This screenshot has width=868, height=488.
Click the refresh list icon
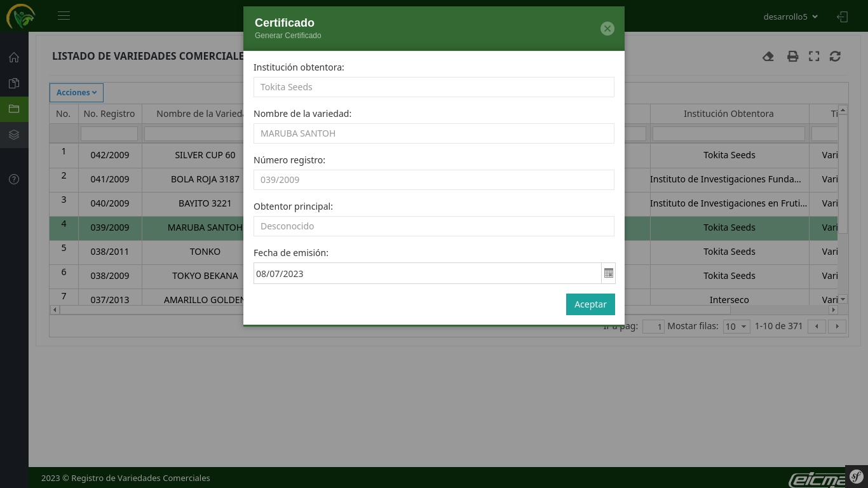(835, 57)
